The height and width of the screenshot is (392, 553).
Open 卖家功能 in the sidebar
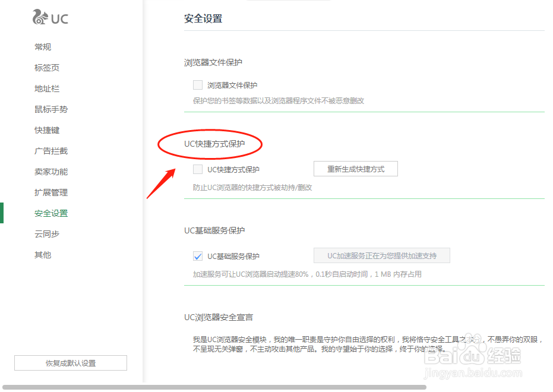tap(51, 172)
